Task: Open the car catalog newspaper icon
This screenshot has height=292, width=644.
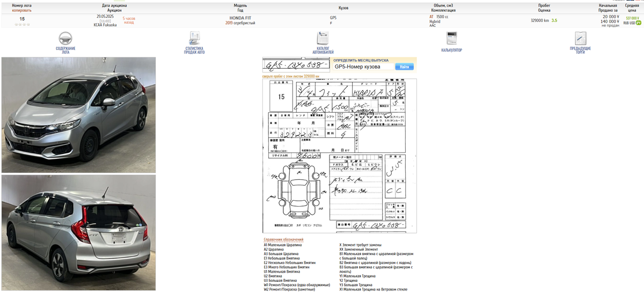Action: point(323,39)
